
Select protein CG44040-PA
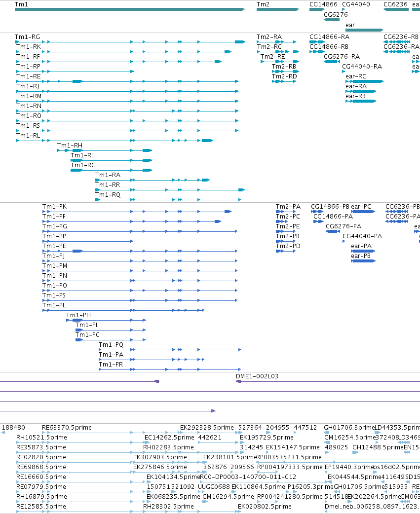coord(362,236)
